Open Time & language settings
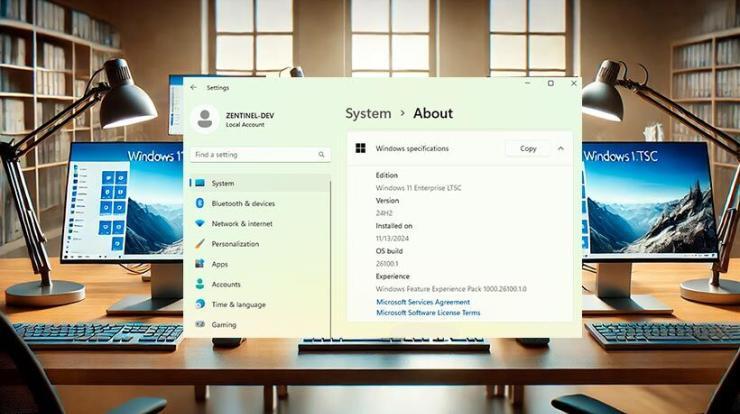Screen dimensions: 740x414 [260, 304]
